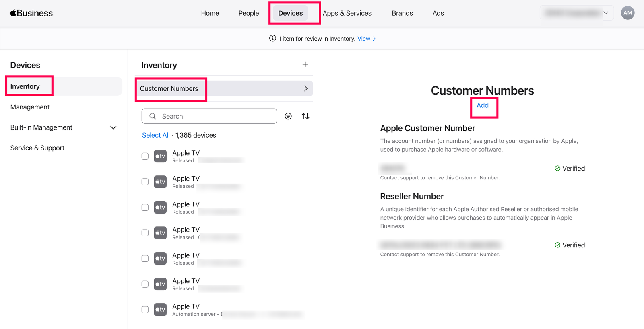The width and height of the screenshot is (644, 329).
Task: Click the Automation server Apple TV icon
Action: pyautogui.click(x=160, y=310)
